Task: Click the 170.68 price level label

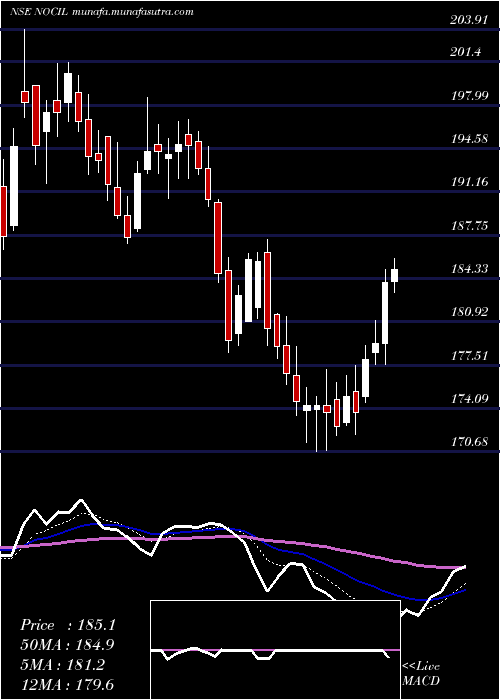Action: coord(468,442)
